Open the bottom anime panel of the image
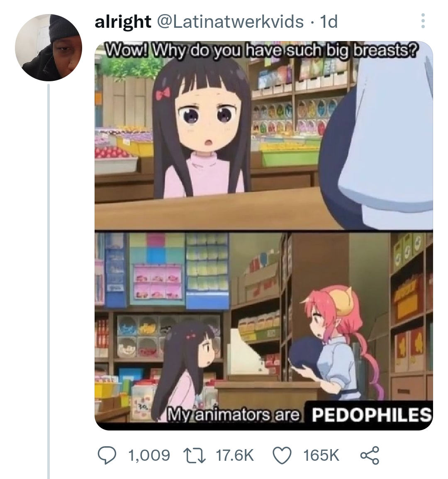Image resolution: width=448 pixels, height=479 pixels. pos(264,330)
